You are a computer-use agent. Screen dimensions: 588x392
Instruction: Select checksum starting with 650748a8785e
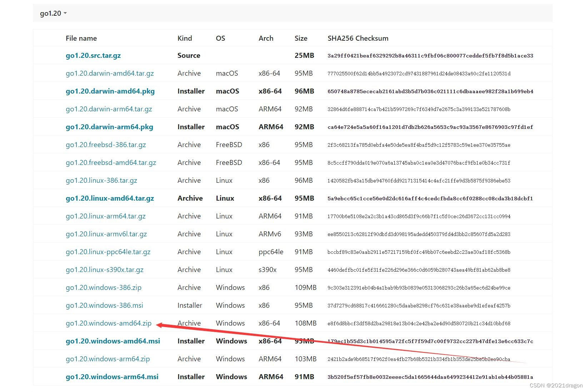tap(430, 91)
